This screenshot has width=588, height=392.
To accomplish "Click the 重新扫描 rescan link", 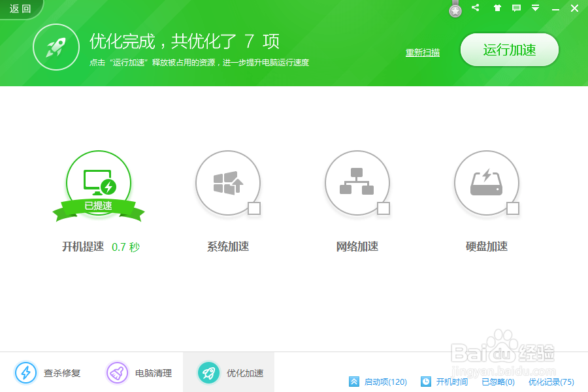I will pos(422,53).
